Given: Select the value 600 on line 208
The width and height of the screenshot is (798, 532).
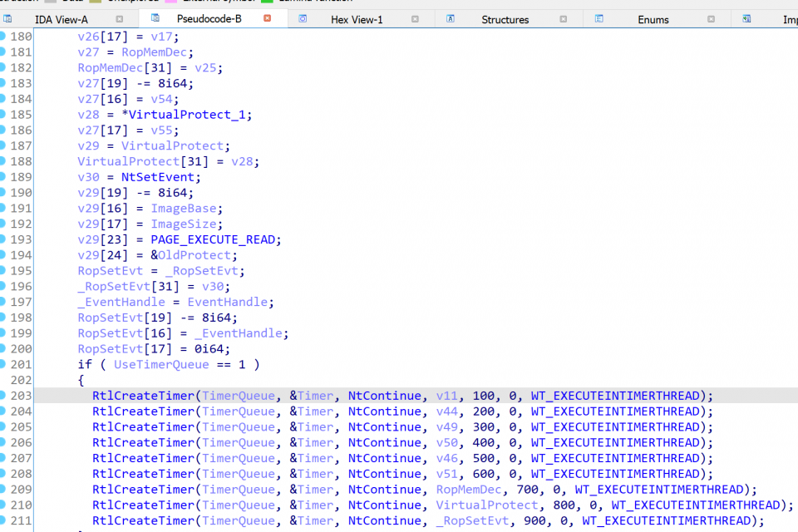Looking at the screenshot, I should coord(483,474).
